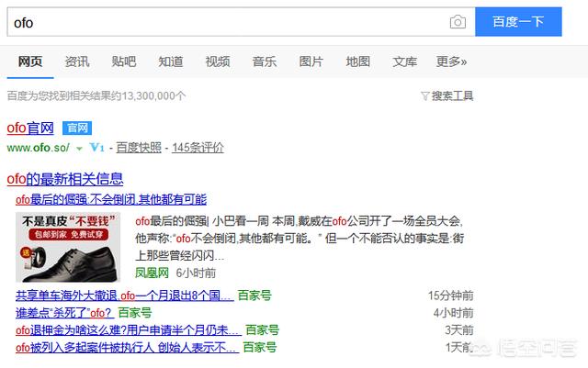Open news 共享单车海外大撤退,ofo一个月退出8个国
The height and width of the screenshot is (368, 588).
click(x=125, y=296)
